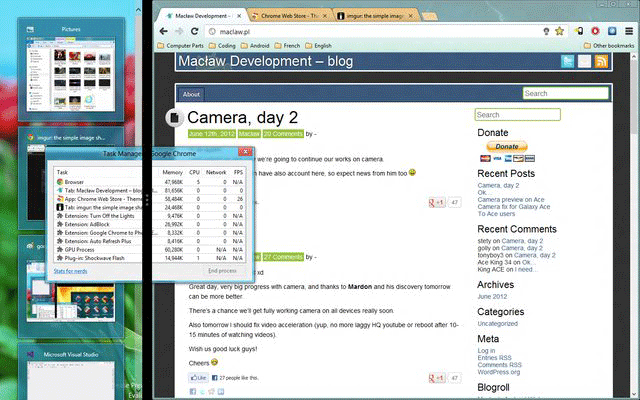This screenshot has height=400, width=640.
Task: Open the About menu on blog
Action: (191, 94)
